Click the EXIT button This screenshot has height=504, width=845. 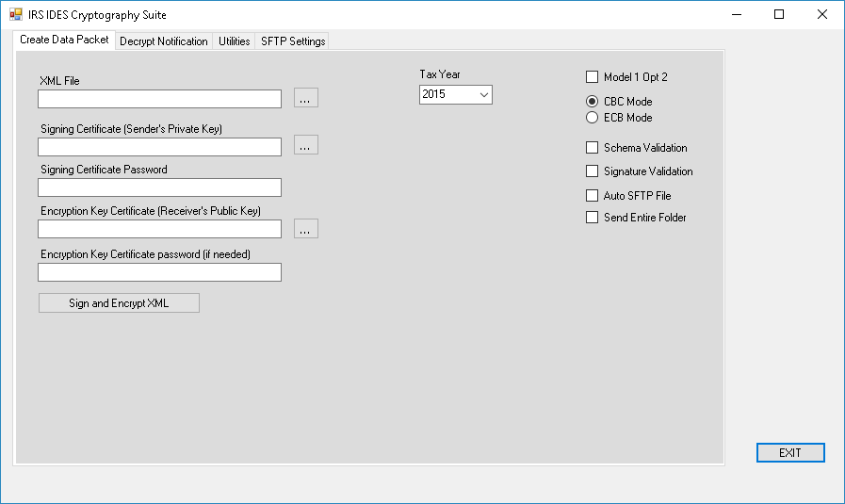(x=790, y=453)
